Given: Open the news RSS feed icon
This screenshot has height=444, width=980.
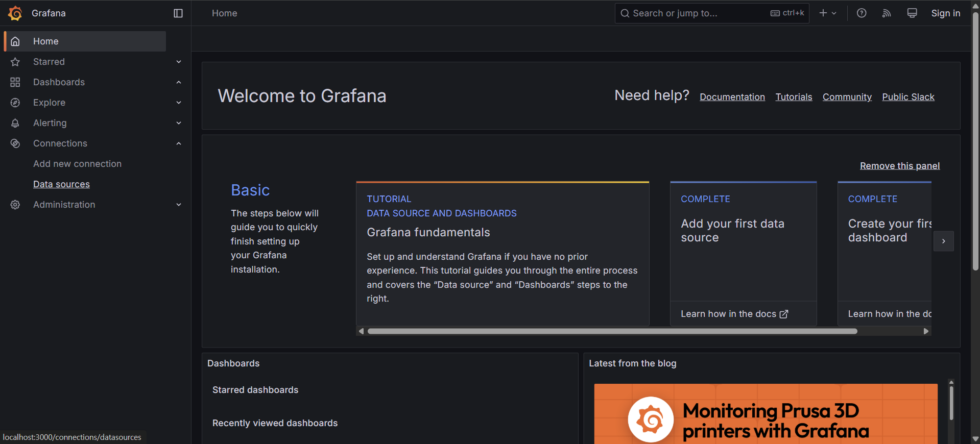Looking at the screenshot, I should coord(887,13).
